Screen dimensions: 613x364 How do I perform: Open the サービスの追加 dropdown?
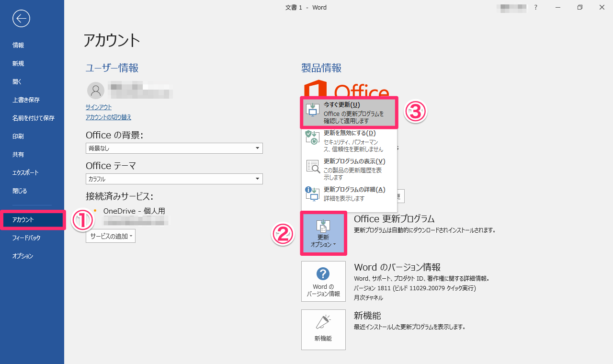pyautogui.click(x=111, y=236)
